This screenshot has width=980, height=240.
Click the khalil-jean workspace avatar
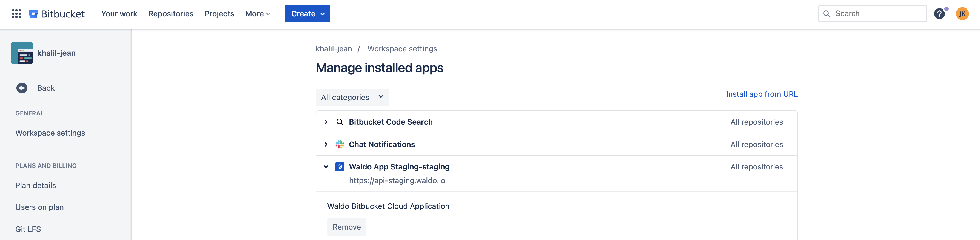[x=22, y=53]
